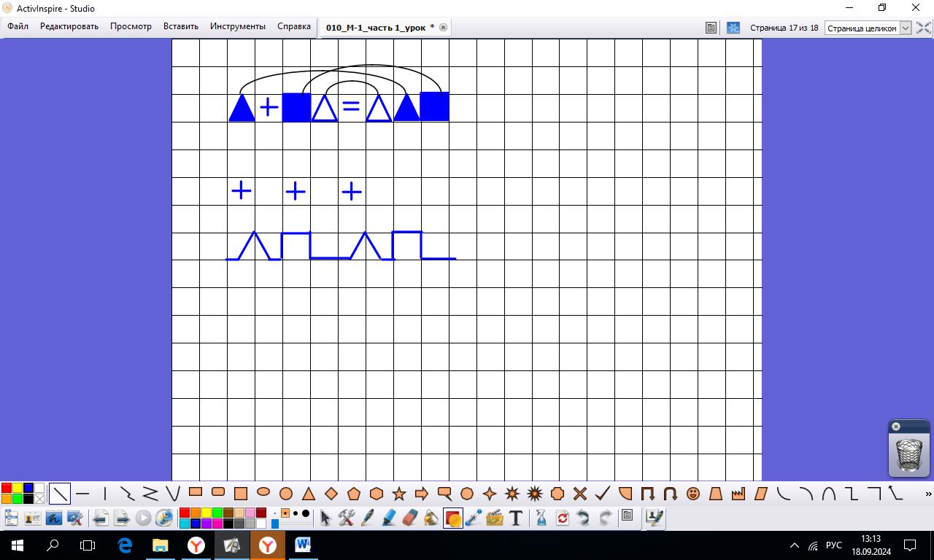
Task: Open the Clear flask tool
Action: pyautogui.click(x=541, y=518)
